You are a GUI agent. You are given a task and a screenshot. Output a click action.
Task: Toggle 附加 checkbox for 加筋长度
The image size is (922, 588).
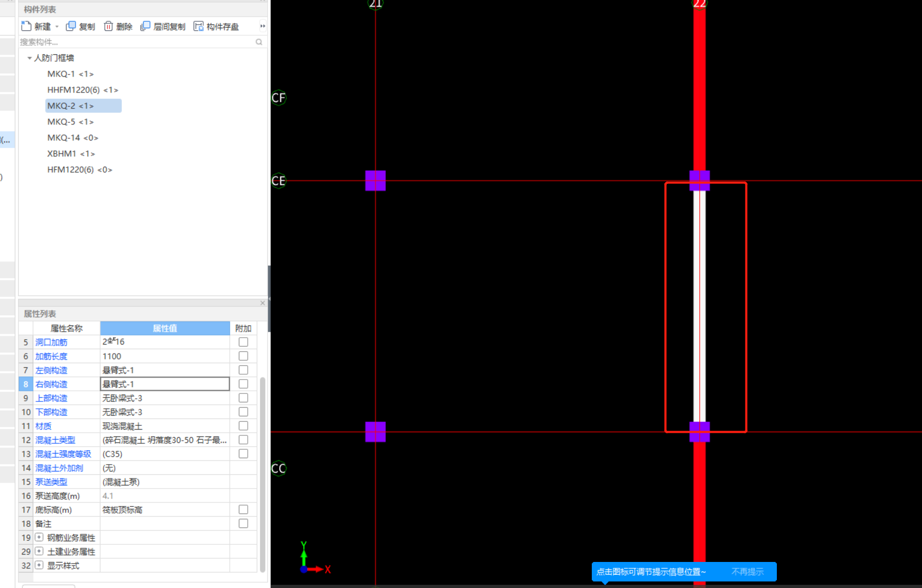[x=244, y=356]
